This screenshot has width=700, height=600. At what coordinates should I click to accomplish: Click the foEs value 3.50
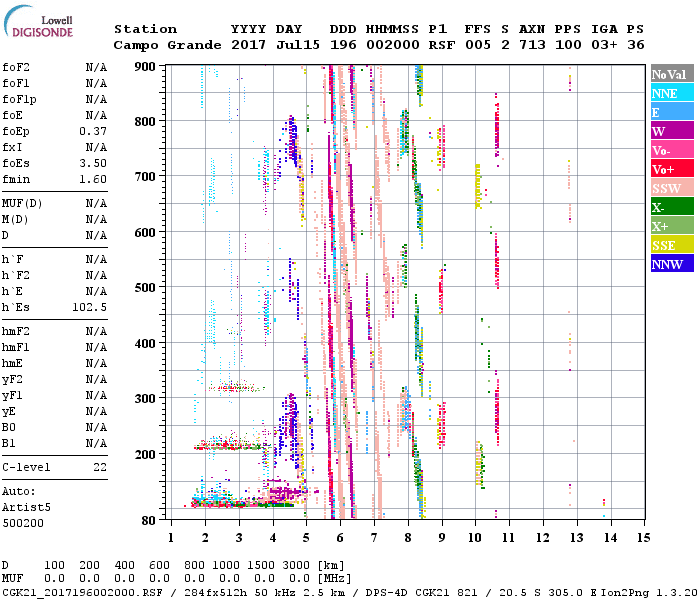(x=93, y=163)
